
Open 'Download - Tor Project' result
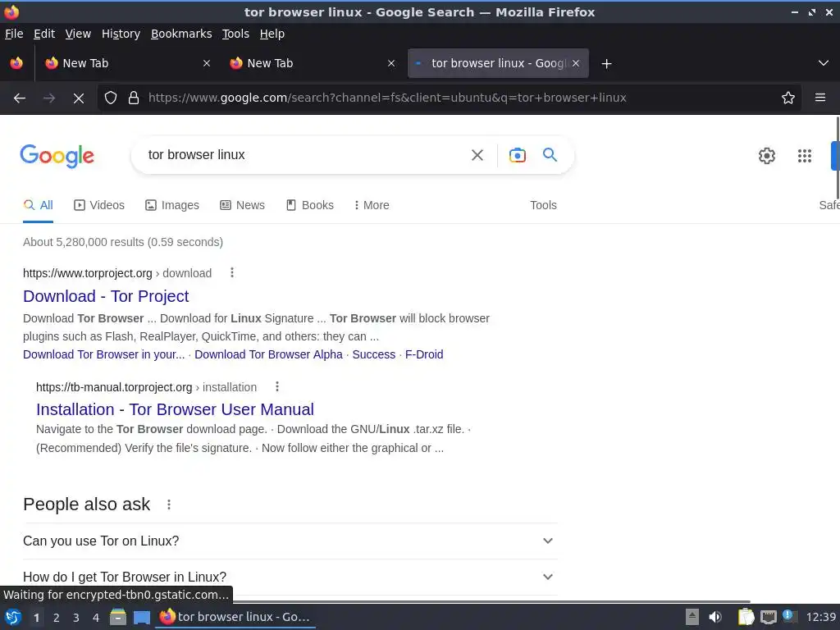point(106,296)
